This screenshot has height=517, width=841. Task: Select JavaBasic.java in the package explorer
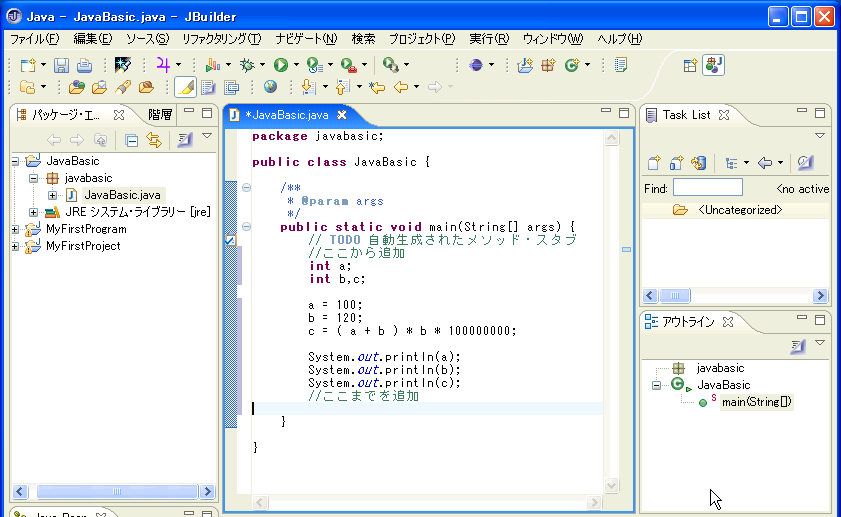pyautogui.click(x=121, y=194)
